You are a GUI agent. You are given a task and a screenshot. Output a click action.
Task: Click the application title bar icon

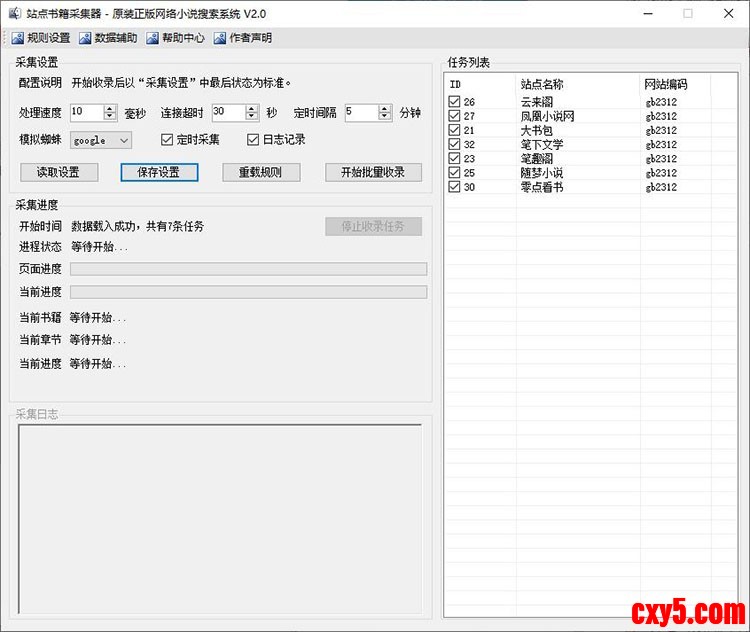(15, 13)
